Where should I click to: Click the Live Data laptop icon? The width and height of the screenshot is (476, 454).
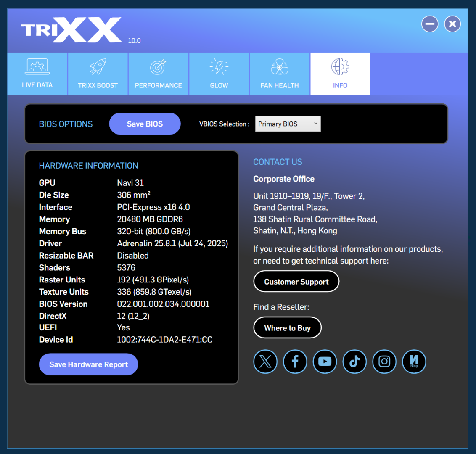pos(37,66)
